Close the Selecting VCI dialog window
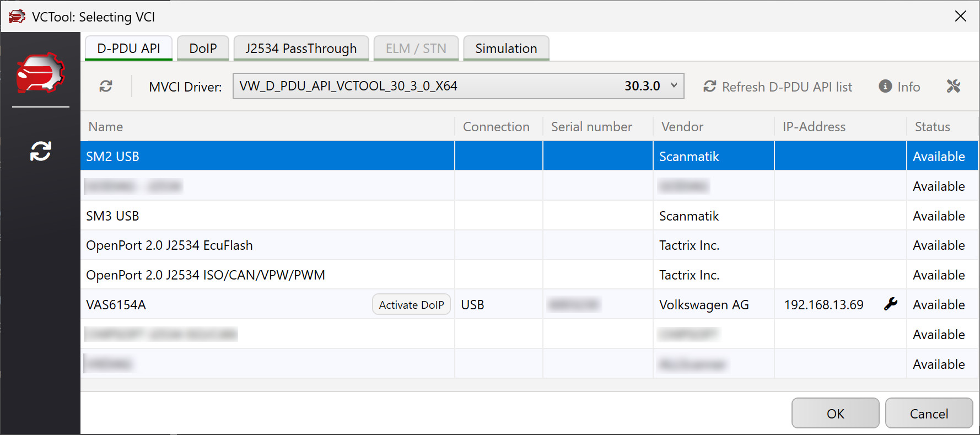Screen dimensions: 980x435 (960, 17)
